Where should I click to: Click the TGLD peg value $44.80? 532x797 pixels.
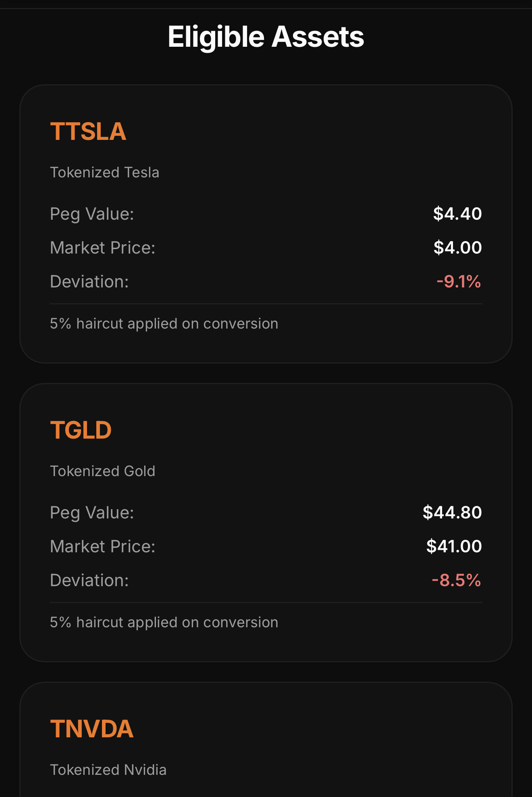coord(452,512)
